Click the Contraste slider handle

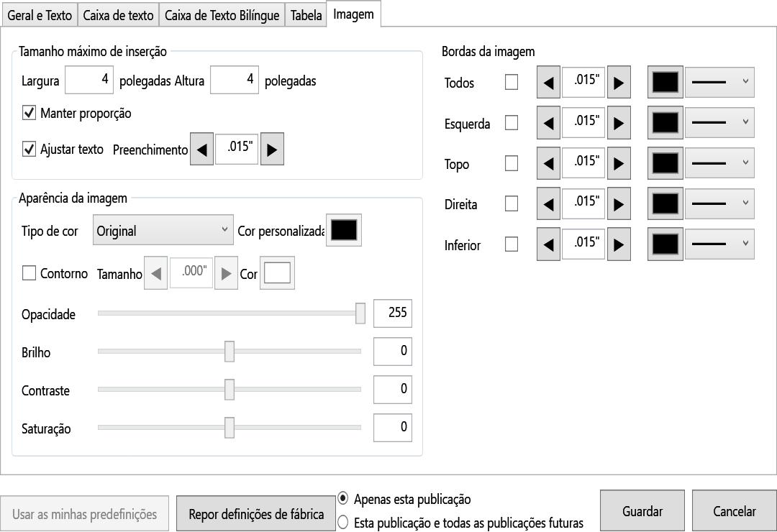click(230, 390)
